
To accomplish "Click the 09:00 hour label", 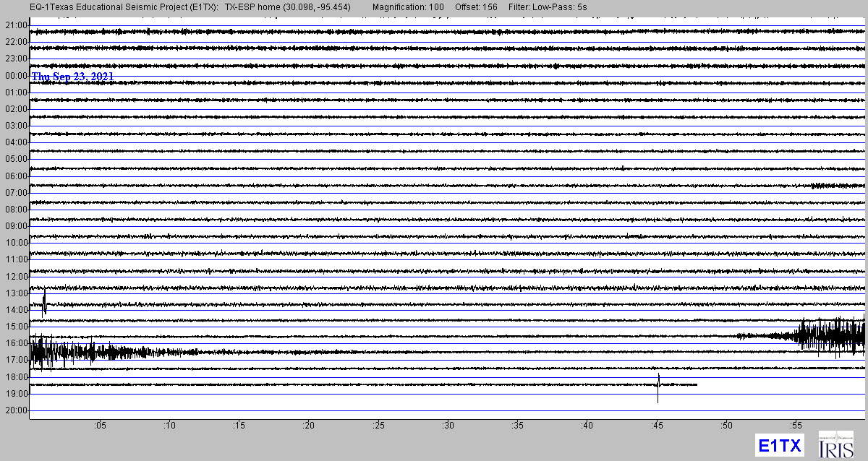I will click(x=16, y=226).
